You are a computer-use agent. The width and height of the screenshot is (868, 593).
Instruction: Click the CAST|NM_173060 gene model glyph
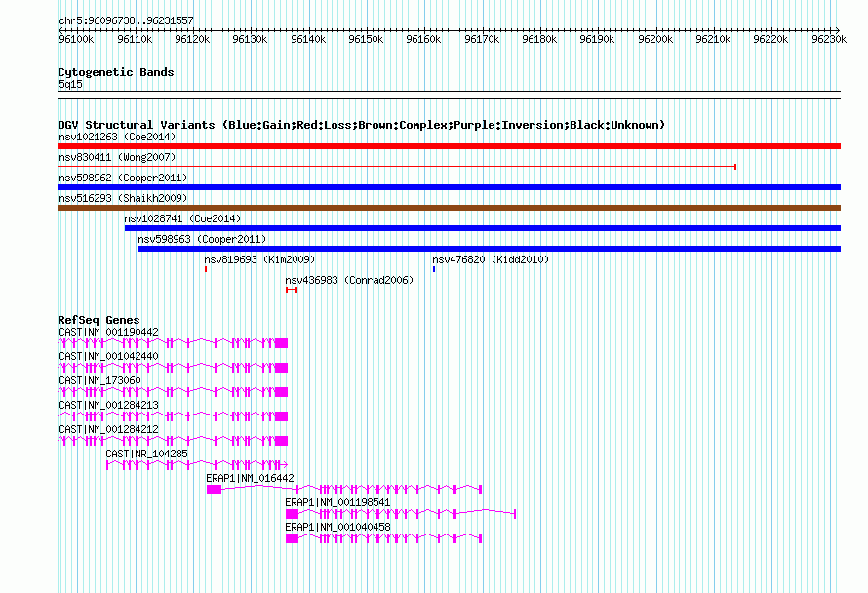(173, 392)
